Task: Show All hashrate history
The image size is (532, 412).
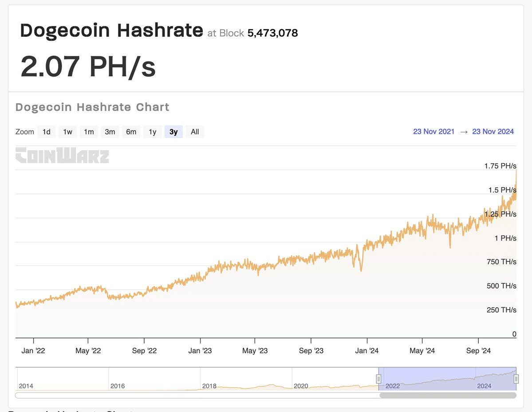Action: [195, 132]
